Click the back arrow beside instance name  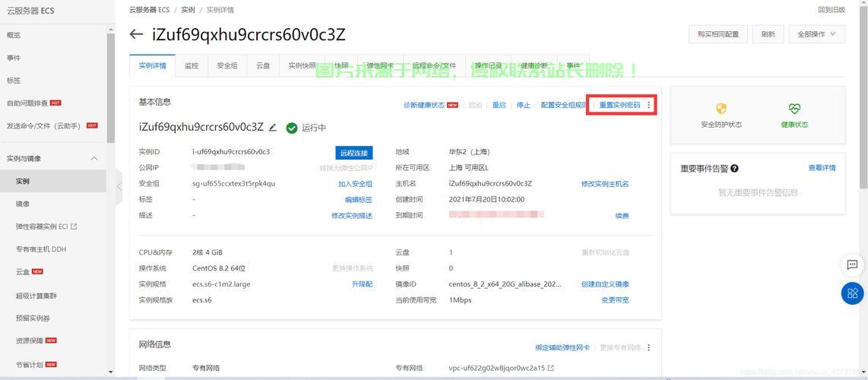pos(137,34)
